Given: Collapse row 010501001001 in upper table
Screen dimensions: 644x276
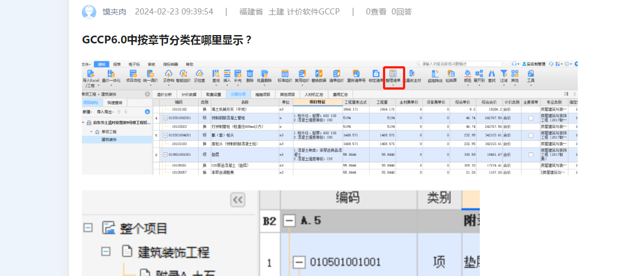Looking at the screenshot, I should click(x=165, y=155).
